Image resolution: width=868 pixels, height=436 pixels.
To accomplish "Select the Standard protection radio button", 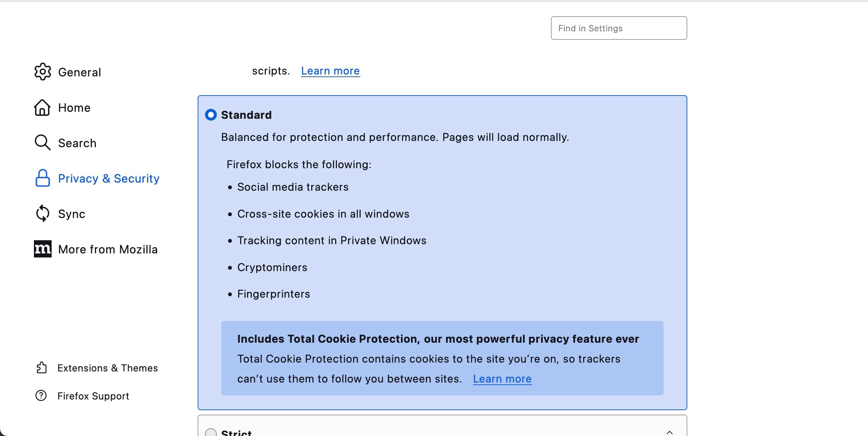I will [x=211, y=115].
